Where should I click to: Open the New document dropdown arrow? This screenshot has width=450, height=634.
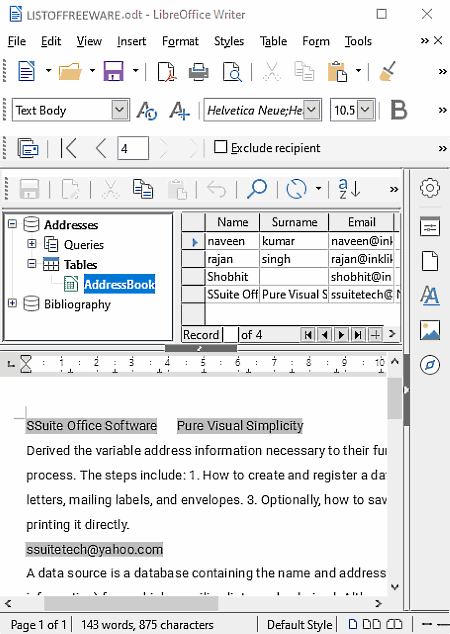click(x=49, y=71)
